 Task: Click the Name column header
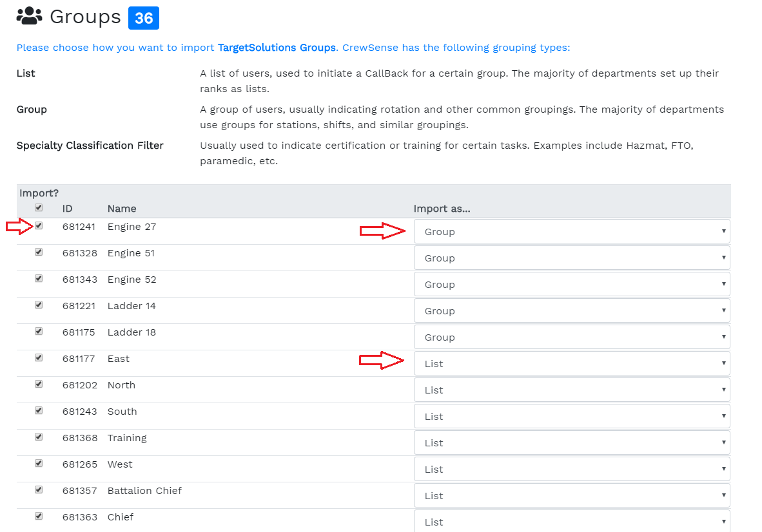pos(121,209)
